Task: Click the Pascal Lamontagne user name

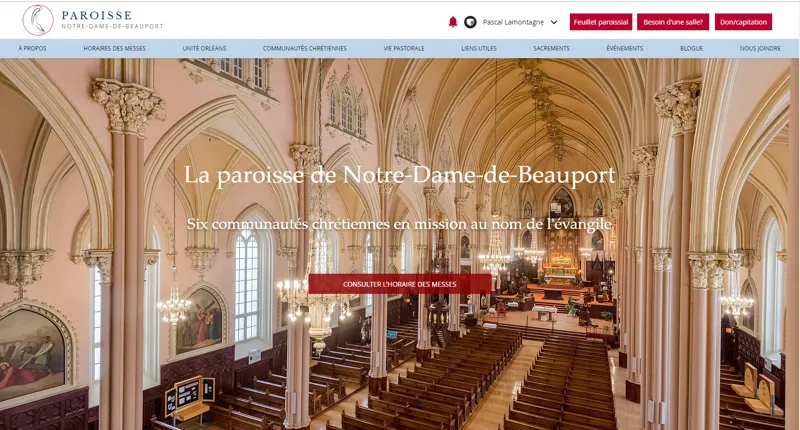Action: click(x=512, y=22)
